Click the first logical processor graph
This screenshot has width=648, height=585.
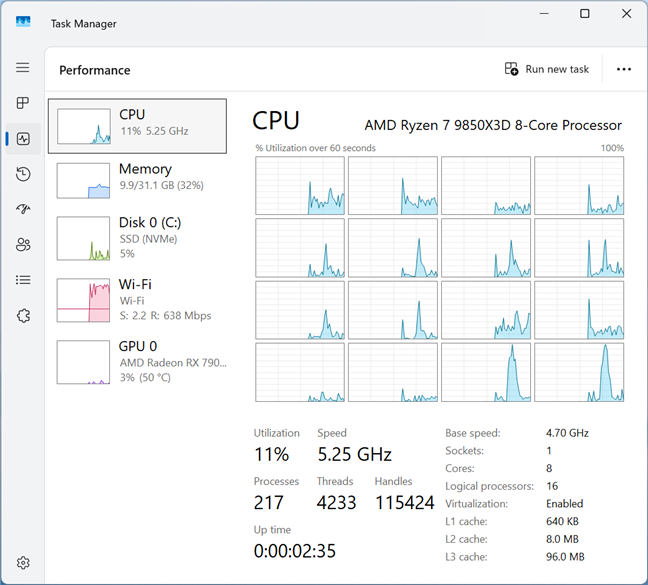(300, 185)
